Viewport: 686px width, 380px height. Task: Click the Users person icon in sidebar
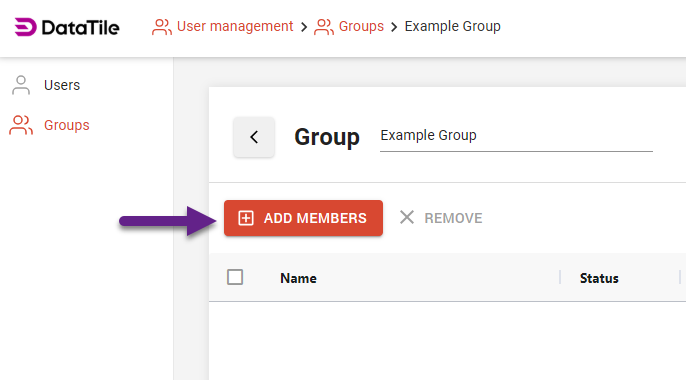tap(21, 85)
